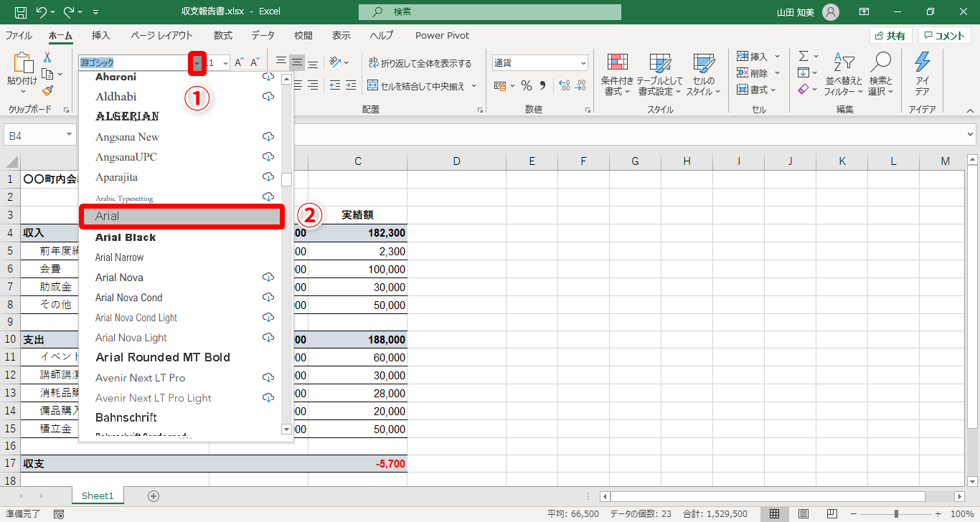Download the Aldhabi cloud font
Viewport: 980px width, 522px height.
point(268,97)
